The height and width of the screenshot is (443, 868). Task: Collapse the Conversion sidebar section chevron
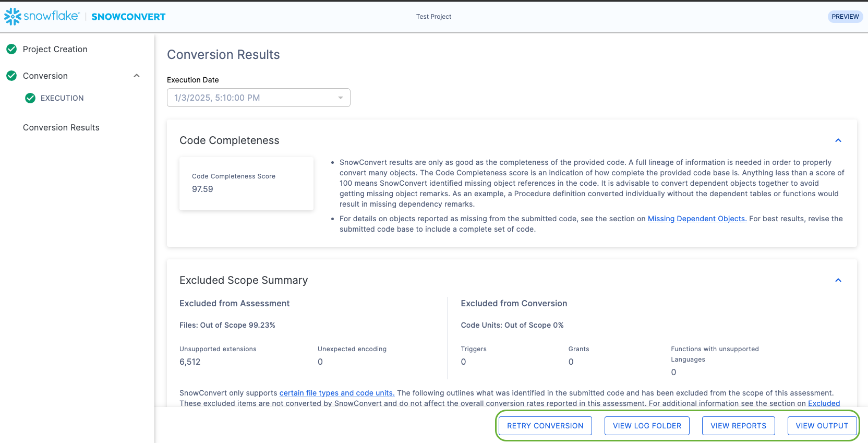tap(137, 76)
